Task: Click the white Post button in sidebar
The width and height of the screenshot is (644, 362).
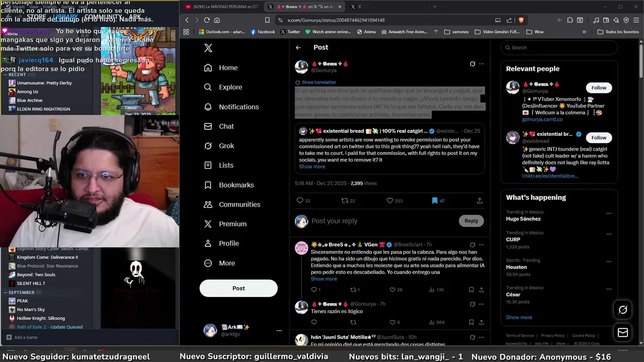Action: 238,288
